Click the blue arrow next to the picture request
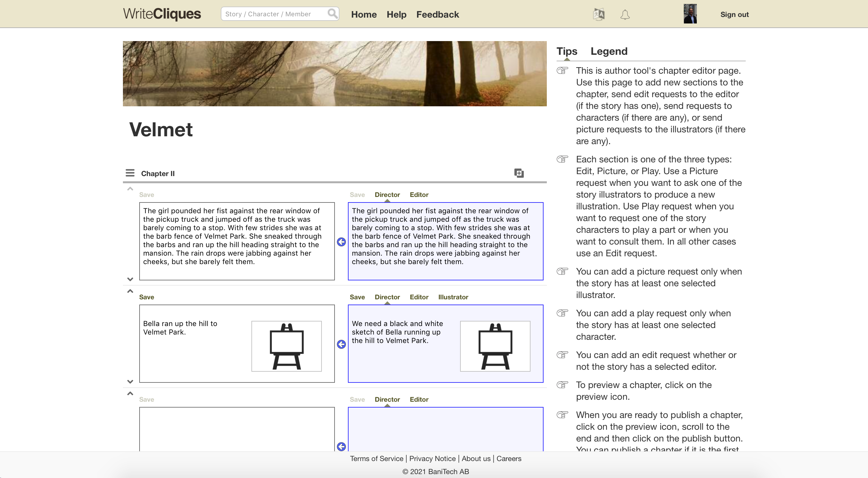The width and height of the screenshot is (868, 478). click(x=341, y=344)
